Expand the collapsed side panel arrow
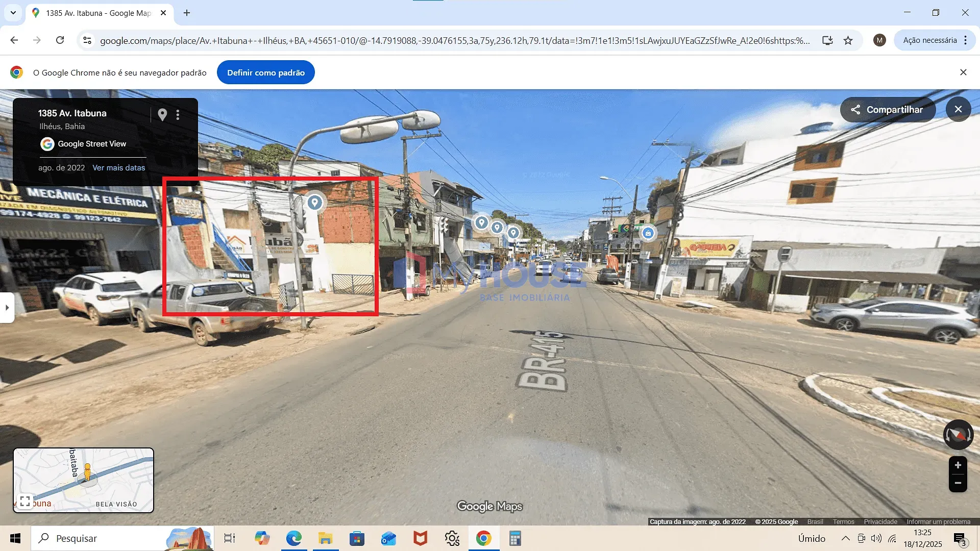980x551 pixels. [x=7, y=308]
